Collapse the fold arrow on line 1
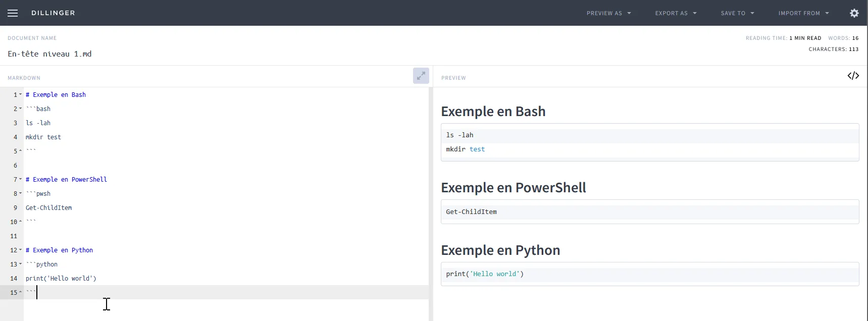The width and height of the screenshot is (868, 321). pos(21,94)
